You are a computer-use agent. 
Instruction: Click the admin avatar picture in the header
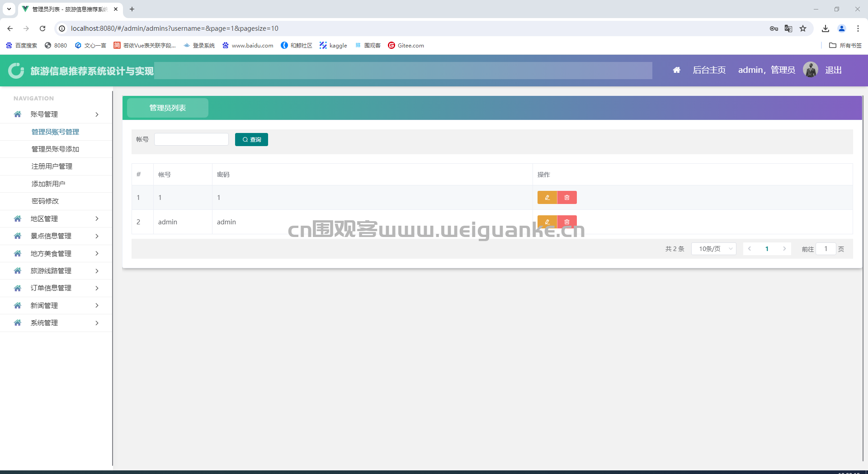(810, 70)
